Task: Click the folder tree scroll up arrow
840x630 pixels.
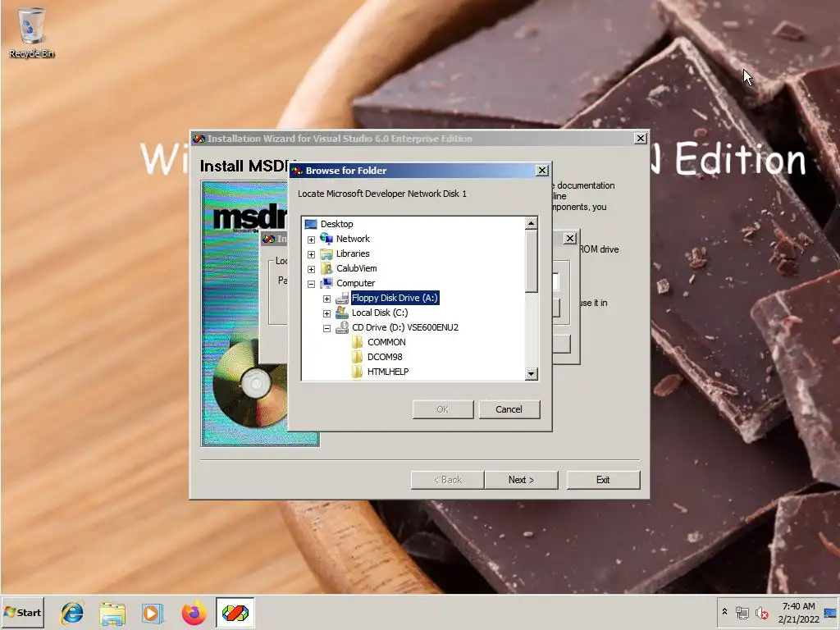Action: pos(531,223)
